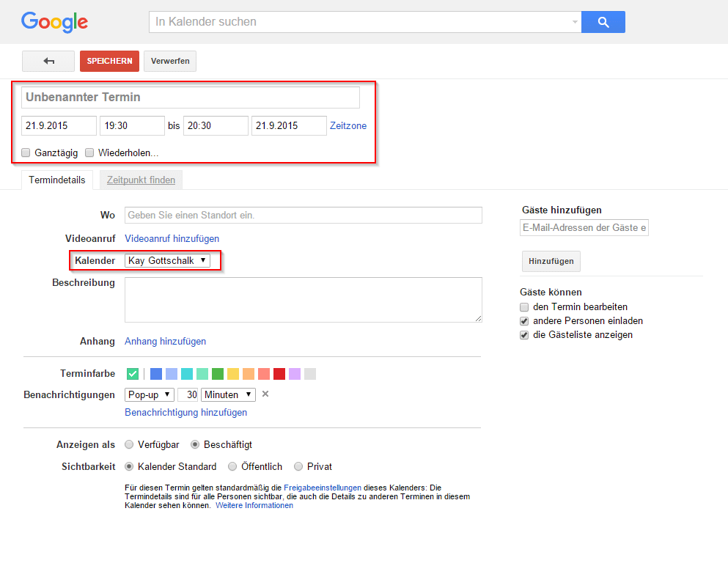Select the yellow event color

coord(233,374)
